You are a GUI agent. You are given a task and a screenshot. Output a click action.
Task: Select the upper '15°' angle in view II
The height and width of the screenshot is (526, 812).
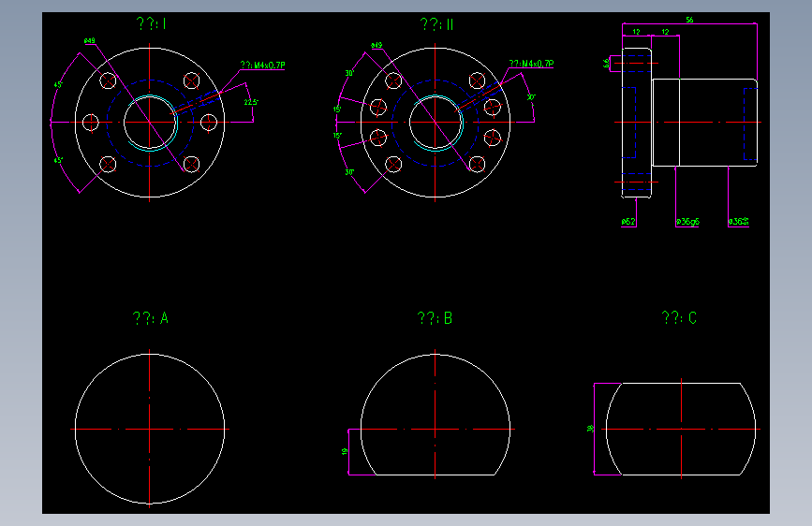pos(337,110)
